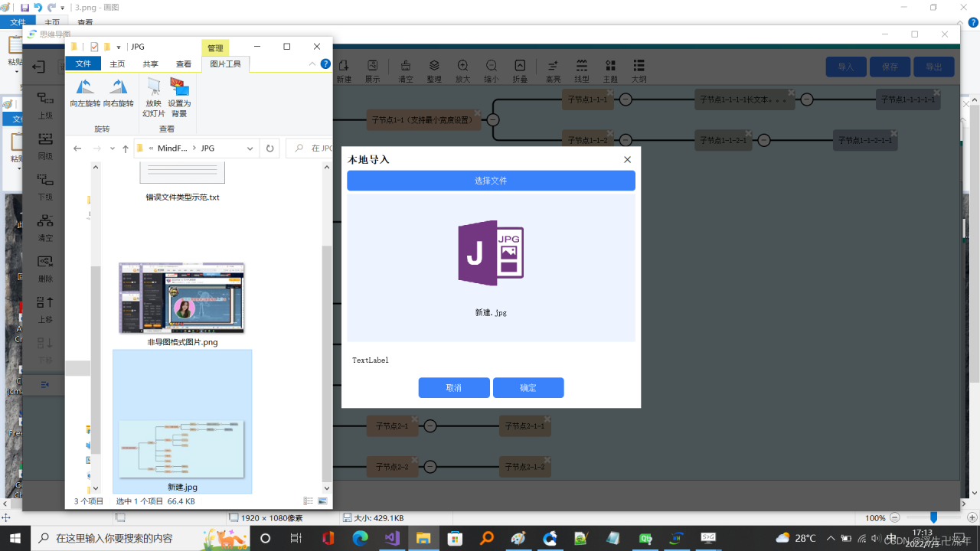Collapse the Explorer ribbon chevron
Screen dimensions: 980x551
[312, 64]
